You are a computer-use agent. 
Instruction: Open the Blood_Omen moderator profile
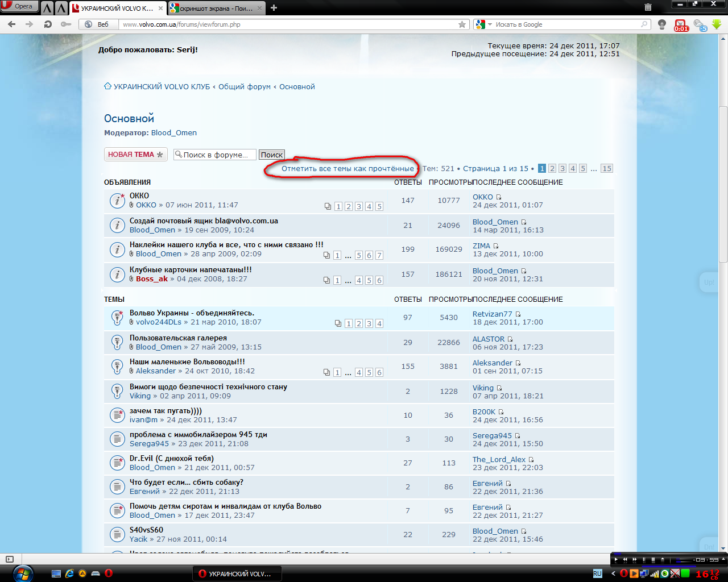point(173,133)
